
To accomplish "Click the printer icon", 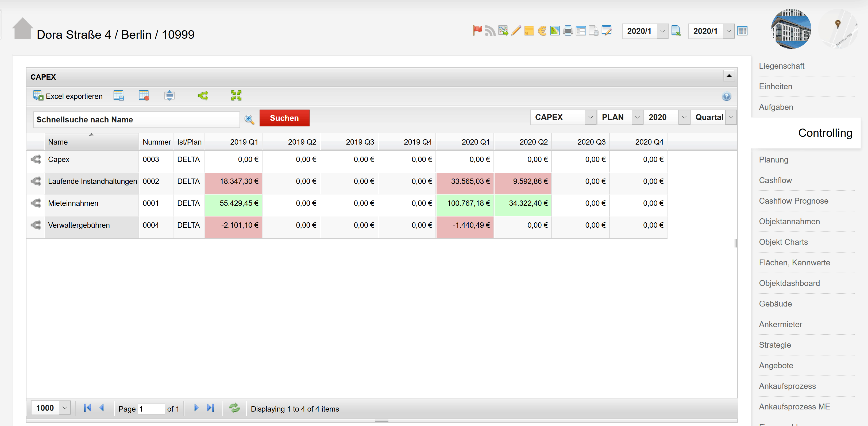I will [568, 31].
